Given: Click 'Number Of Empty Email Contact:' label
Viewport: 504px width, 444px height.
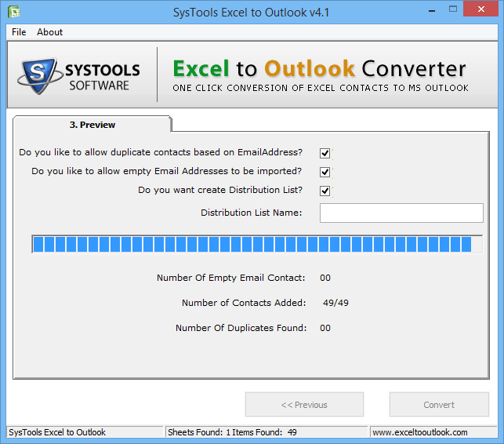Looking at the screenshot, I should pos(230,278).
